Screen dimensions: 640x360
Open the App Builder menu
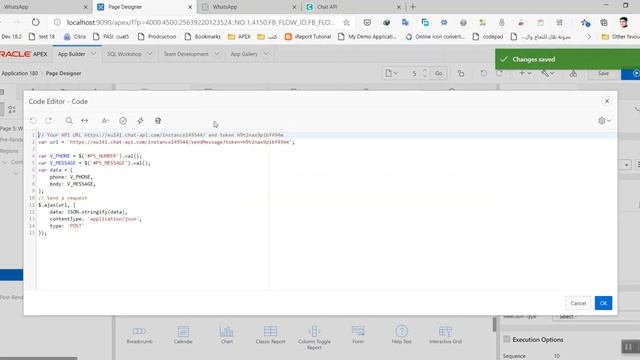tap(71, 54)
